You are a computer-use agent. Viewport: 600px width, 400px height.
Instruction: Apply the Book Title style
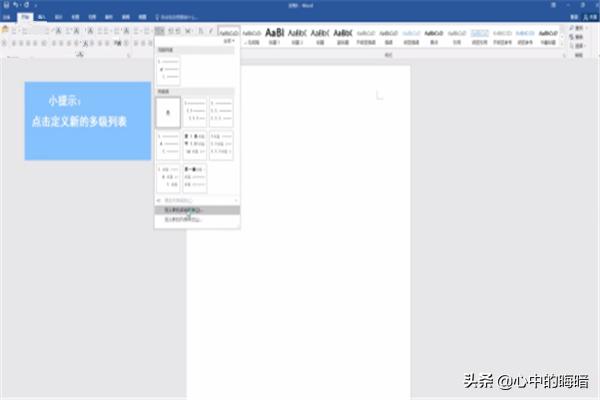(548, 37)
